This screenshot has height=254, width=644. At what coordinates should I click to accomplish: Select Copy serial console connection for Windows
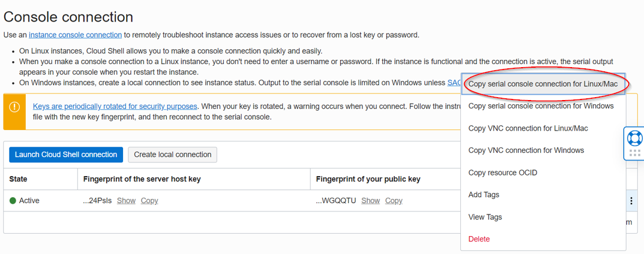541,106
